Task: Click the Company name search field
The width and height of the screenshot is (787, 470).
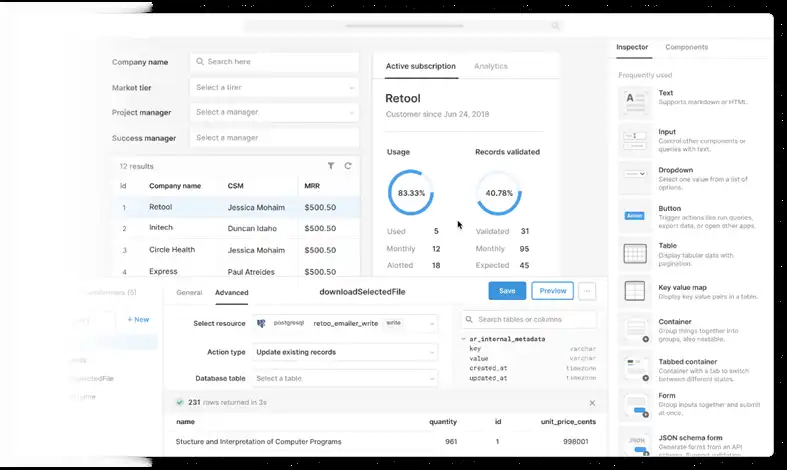Action: coord(275,62)
